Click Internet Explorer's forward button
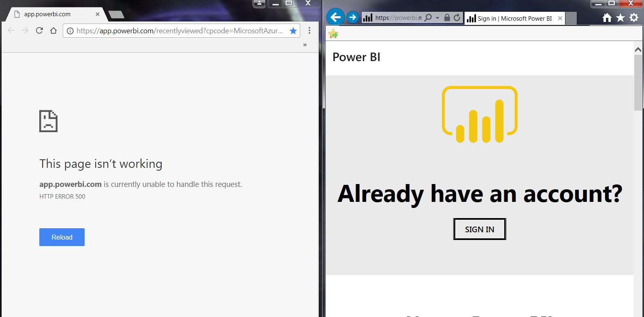The image size is (644, 317). 353,17
